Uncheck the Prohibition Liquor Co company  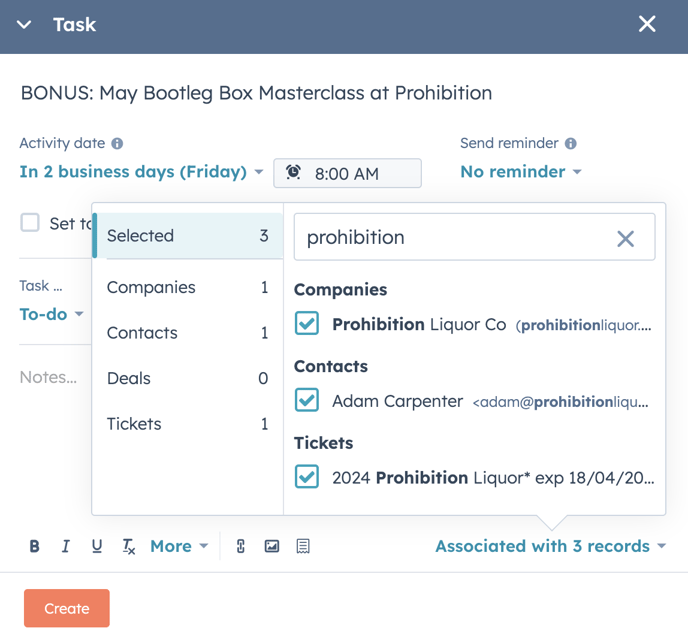(x=307, y=324)
